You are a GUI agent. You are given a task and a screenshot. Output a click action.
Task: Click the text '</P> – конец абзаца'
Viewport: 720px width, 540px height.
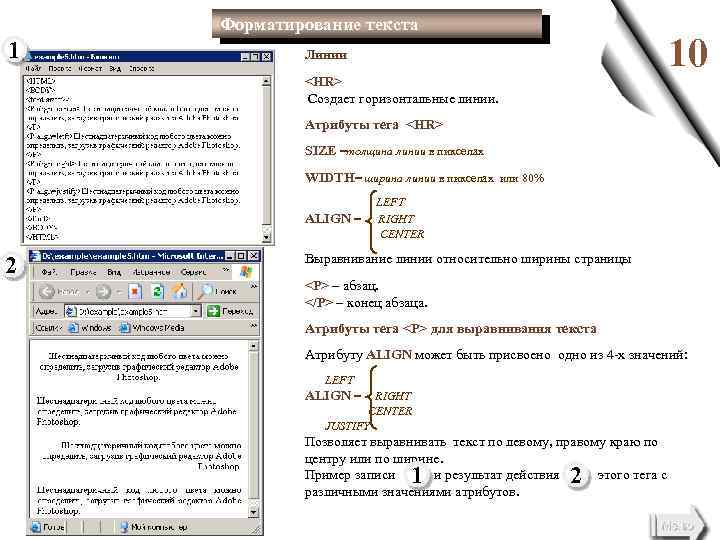point(366,303)
